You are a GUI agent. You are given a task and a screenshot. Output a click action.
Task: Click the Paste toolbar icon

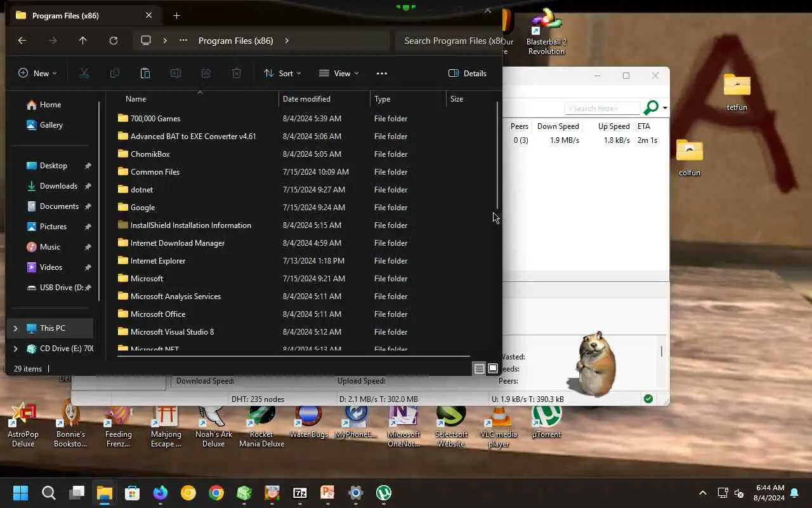[x=145, y=74]
